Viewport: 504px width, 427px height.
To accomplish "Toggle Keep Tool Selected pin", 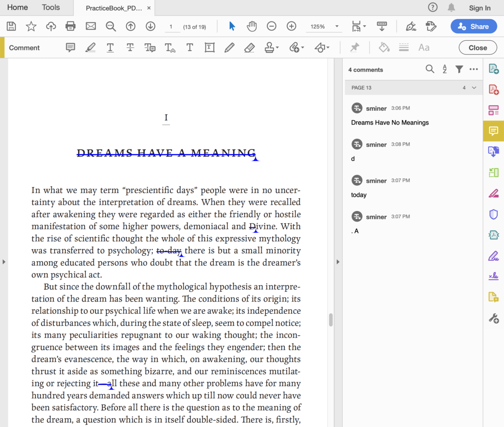I will click(354, 47).
